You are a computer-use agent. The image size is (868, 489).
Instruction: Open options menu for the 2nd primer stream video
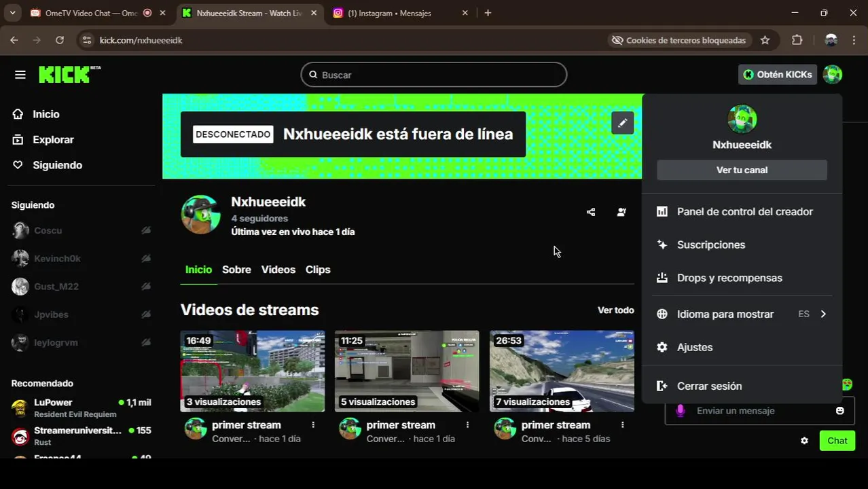(467, 424)
